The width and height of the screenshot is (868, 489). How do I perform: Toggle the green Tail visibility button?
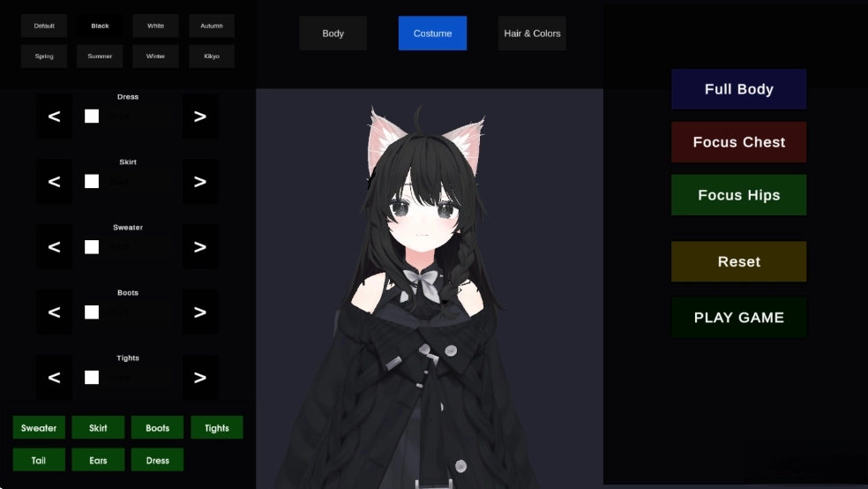[39, 460]
